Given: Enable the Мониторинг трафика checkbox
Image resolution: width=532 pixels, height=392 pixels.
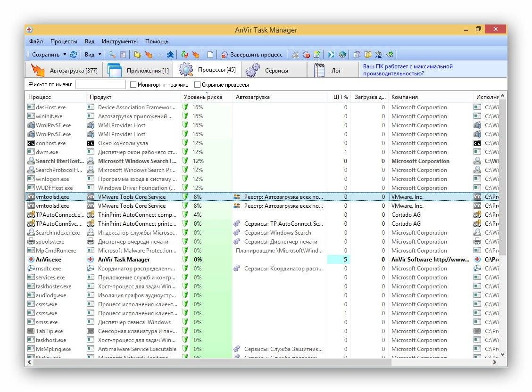Looking at the screenshot, I should (133, 85).
